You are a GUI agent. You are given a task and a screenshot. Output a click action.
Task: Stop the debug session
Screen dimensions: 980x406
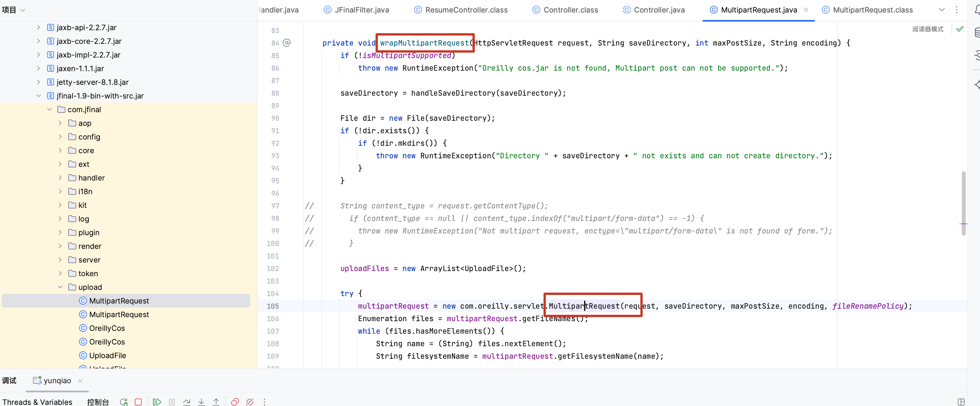click(x=138, y=402)
